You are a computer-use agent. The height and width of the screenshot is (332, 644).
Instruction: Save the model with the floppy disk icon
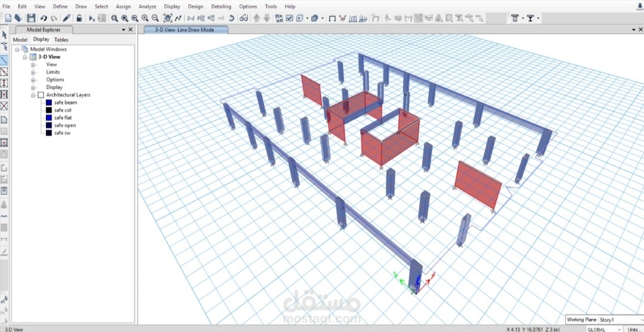[x=31, y=18]
